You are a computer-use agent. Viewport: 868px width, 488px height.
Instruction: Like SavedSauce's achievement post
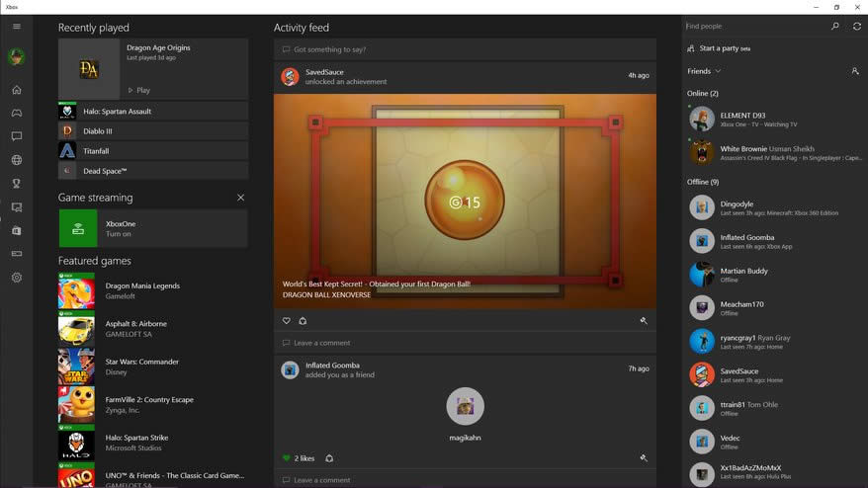coord(287,321)
